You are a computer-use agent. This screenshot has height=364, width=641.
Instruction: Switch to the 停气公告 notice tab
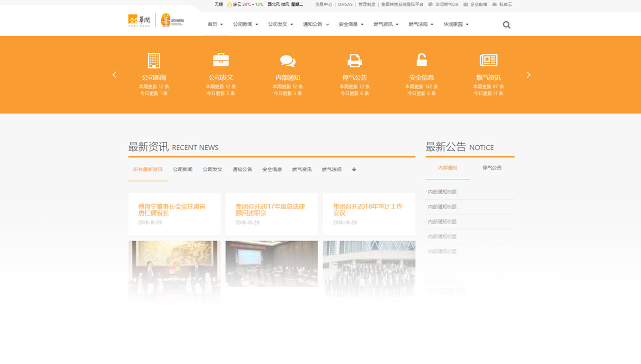[x=492, y=168]
